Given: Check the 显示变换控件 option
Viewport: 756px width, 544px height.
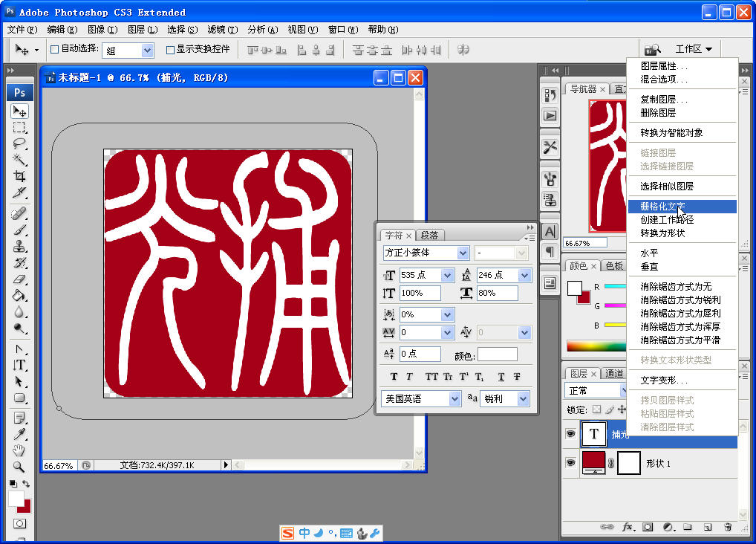Looking at the screenshot, I should (171, 50).
